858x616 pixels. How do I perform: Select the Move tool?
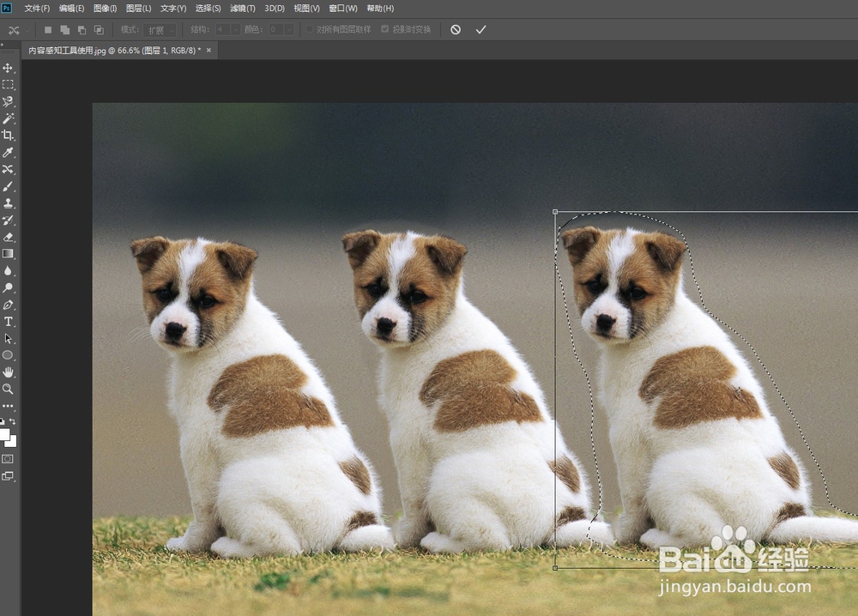(x=8, y=68)
